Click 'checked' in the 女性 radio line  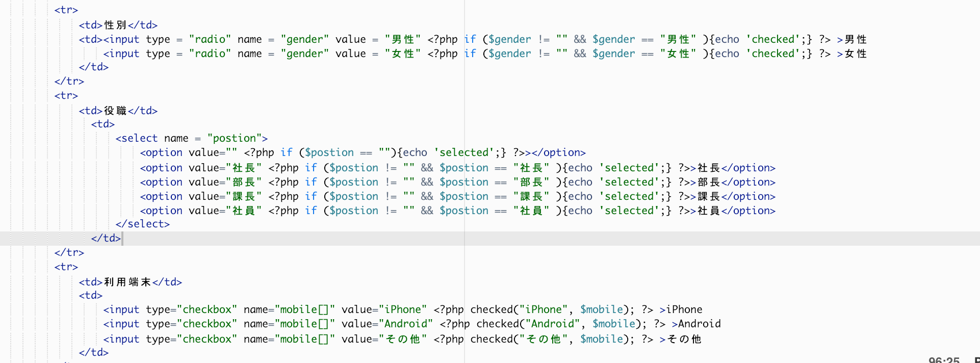point(773,54)
